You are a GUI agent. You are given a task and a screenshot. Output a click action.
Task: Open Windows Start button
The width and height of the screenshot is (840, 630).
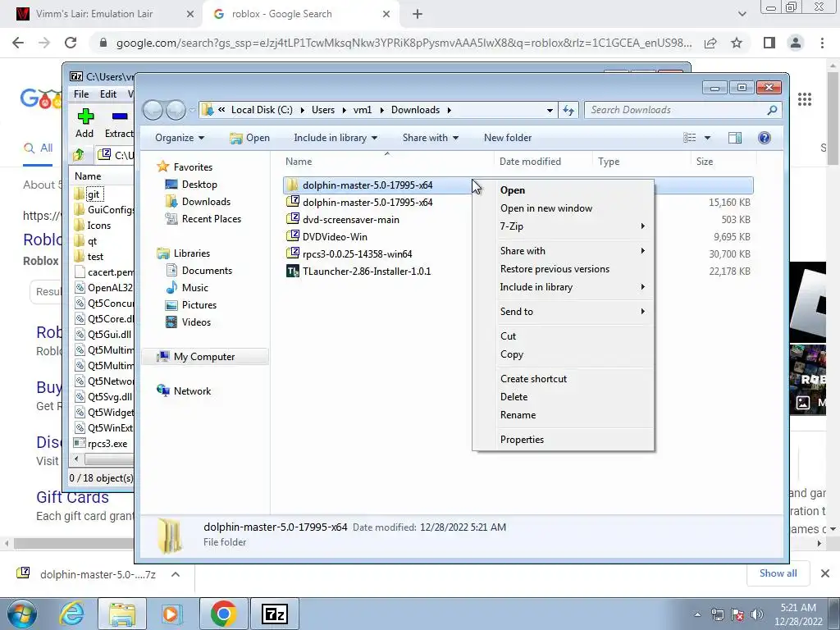[22, 614]
